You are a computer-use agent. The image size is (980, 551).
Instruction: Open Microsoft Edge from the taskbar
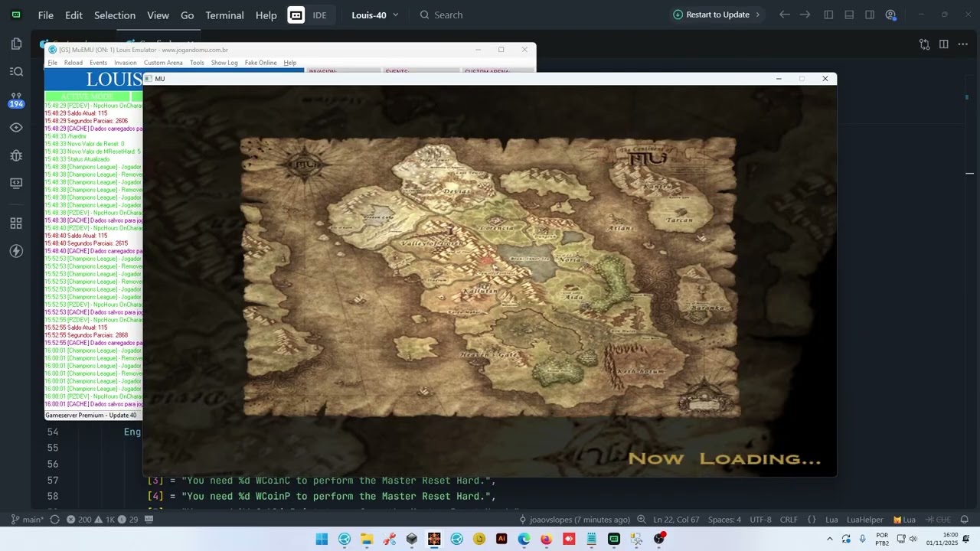(x=524, y=539)
